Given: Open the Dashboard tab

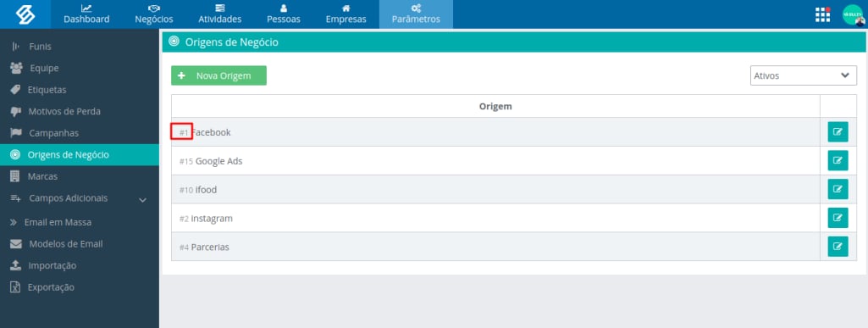Looking at the screenshot, I should (86, 14).
